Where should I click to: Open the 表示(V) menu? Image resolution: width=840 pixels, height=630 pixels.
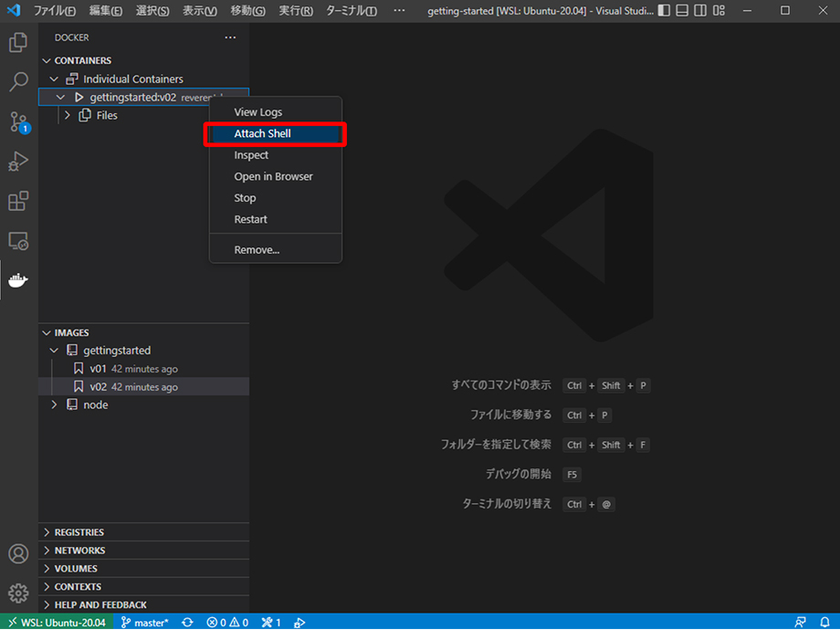[x=200, y=11]
